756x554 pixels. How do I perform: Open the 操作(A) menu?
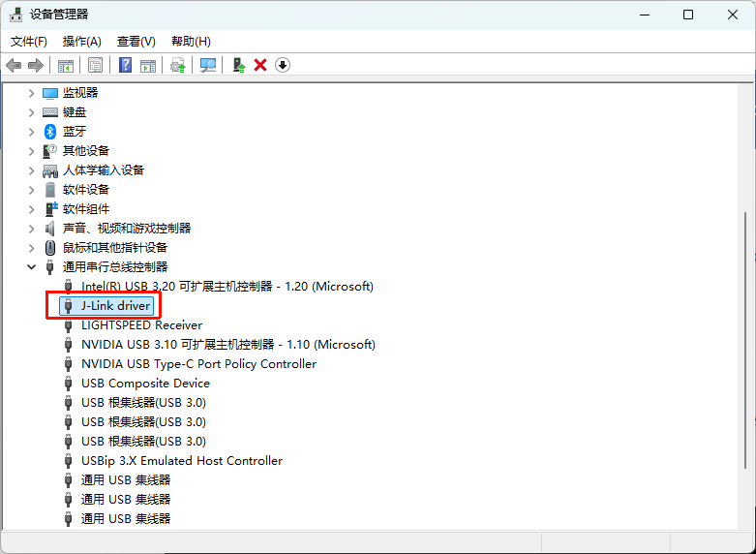(x=81, y=42)
